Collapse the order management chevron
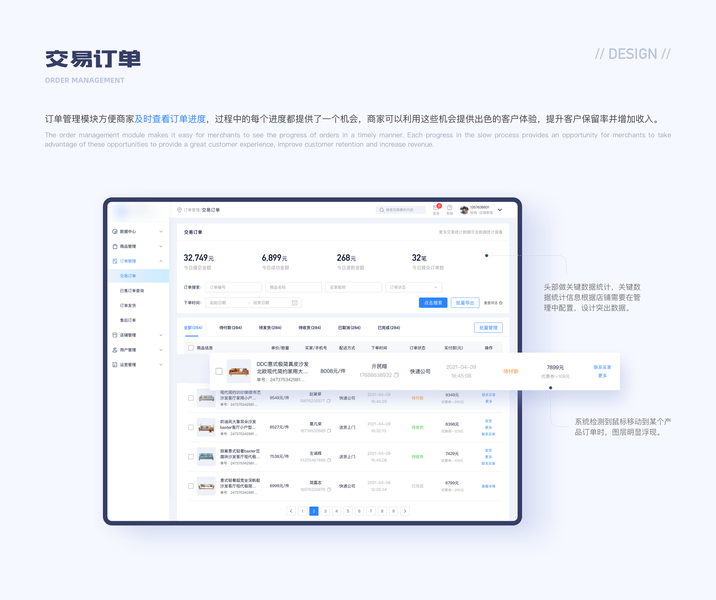This screenshot has height=600, width=716. point(161,261)
